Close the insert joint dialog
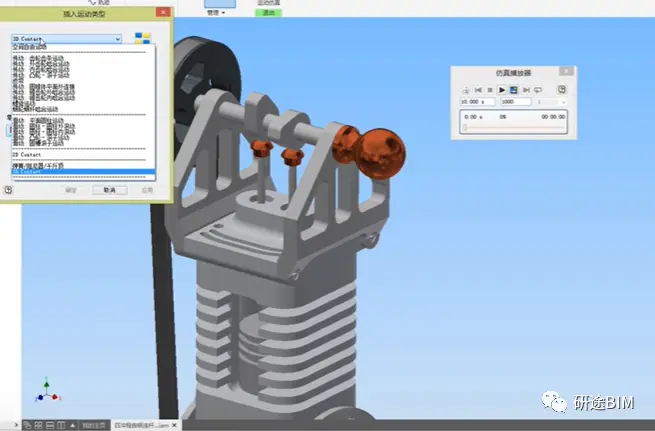The width and height of the screenshot is (655, 431). [x=163, y=12]
